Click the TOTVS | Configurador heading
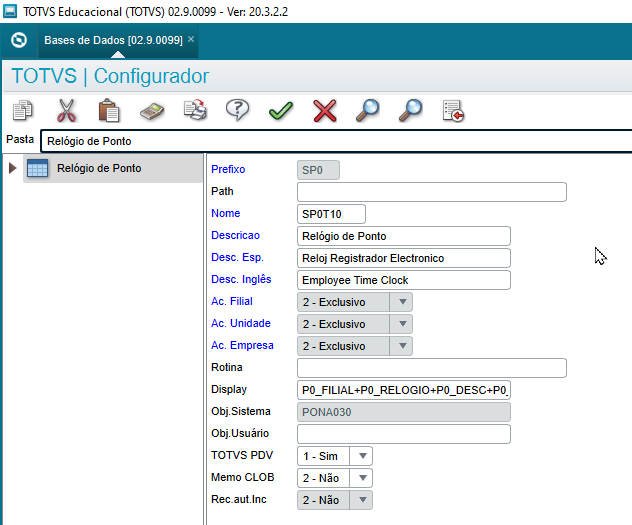 110,76
